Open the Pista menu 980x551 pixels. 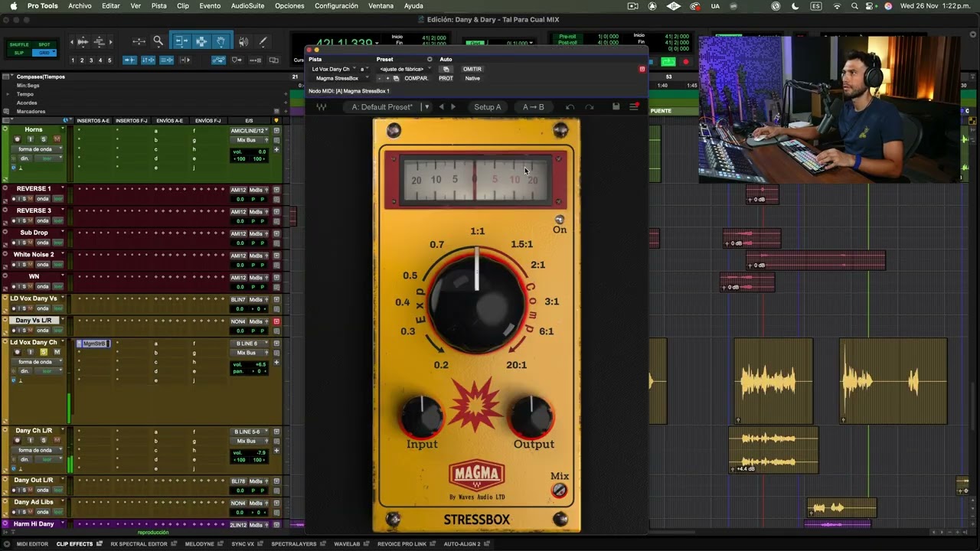point(158,6)
